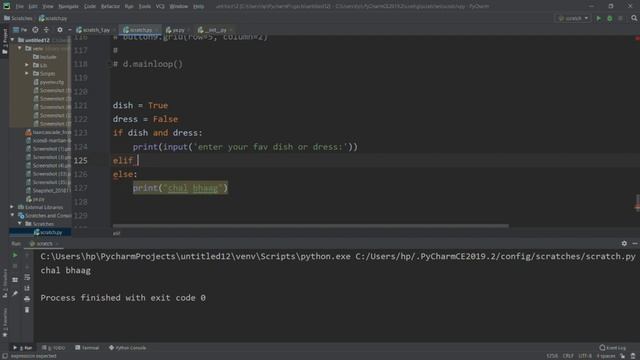Screen dimensions: 640x360
Task: Open the Terminal tool window
Action: point(87,348)
